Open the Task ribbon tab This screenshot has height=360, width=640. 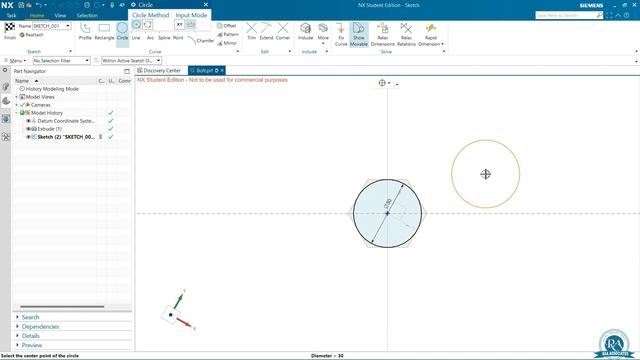(11, 16)
